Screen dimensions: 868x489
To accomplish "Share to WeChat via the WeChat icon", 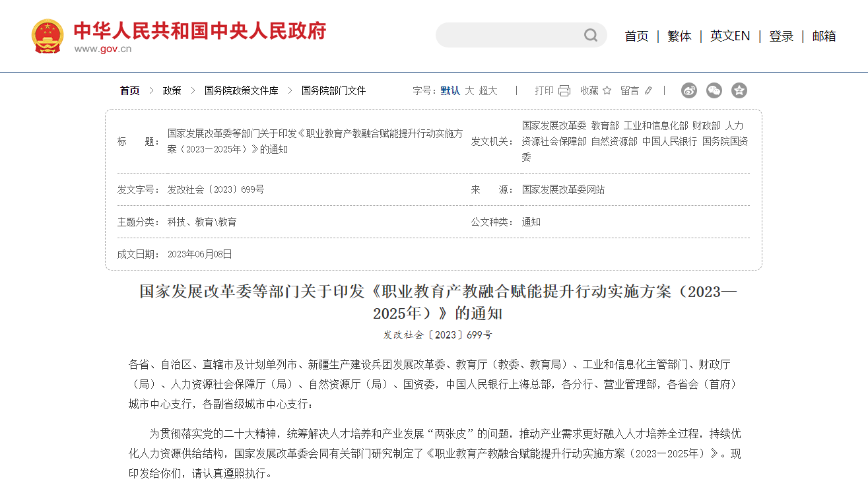I will (714, 90).
